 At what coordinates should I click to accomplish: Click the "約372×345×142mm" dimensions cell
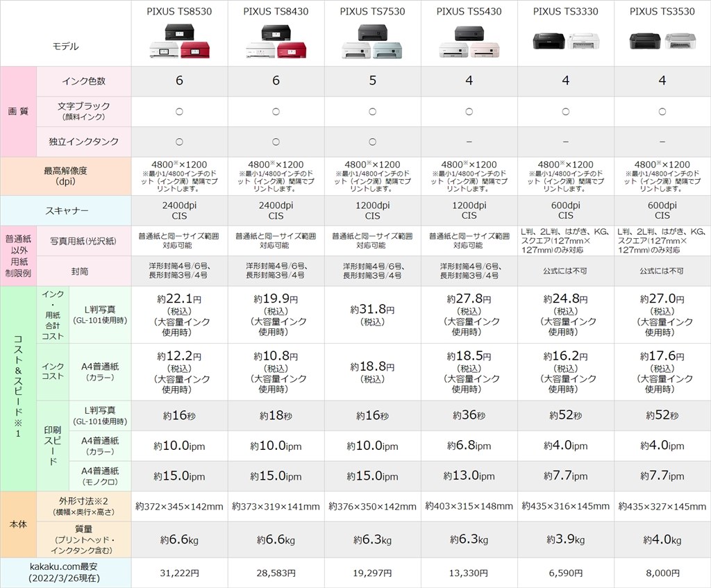coord(179,506)
